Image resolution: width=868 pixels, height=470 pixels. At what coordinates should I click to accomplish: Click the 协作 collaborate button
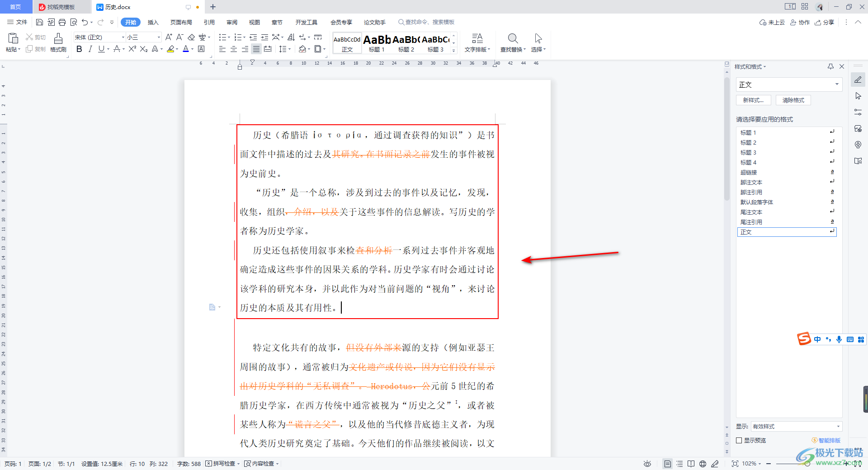[x=800, y=22]
